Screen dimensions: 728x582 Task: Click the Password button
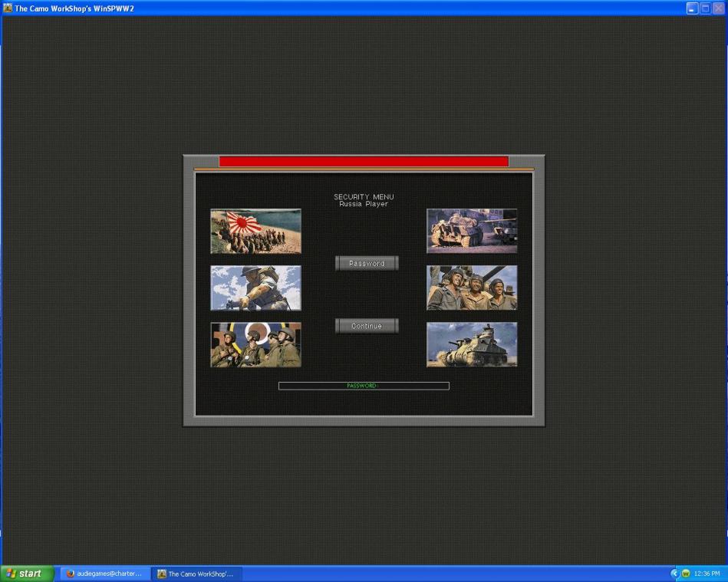tap(367, 263)
